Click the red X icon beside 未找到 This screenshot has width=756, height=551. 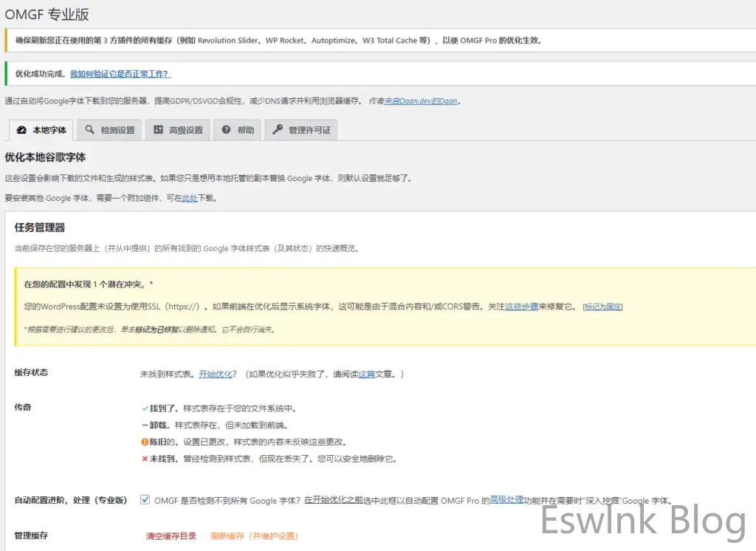tap(145, 459)
